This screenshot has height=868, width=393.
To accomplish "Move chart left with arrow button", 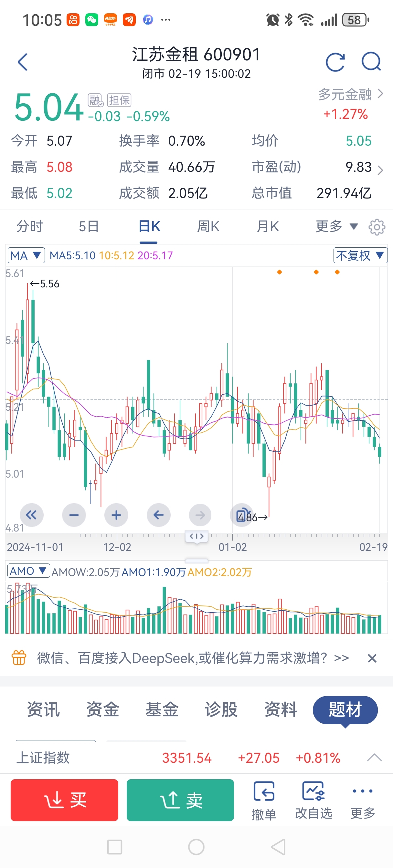I will [x=158, y=514].
